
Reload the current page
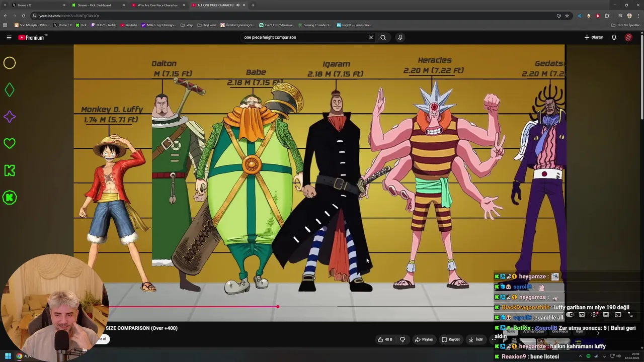pos(23,16)
